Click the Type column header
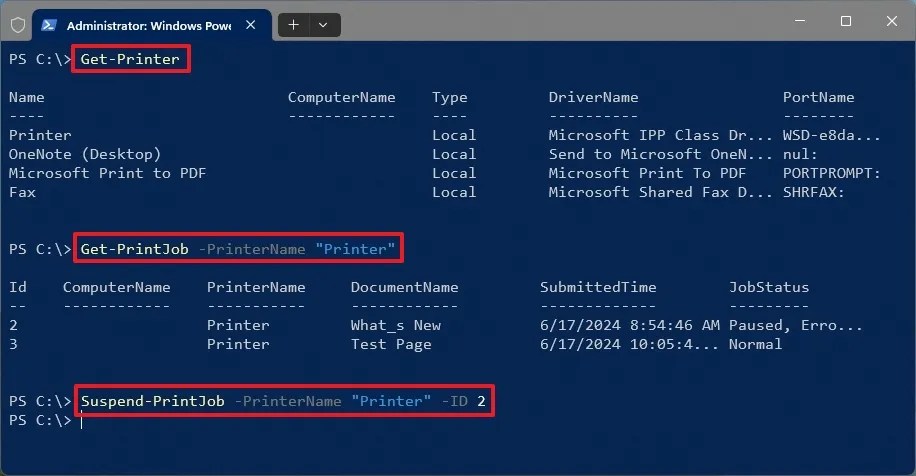 tap(449, 98)
